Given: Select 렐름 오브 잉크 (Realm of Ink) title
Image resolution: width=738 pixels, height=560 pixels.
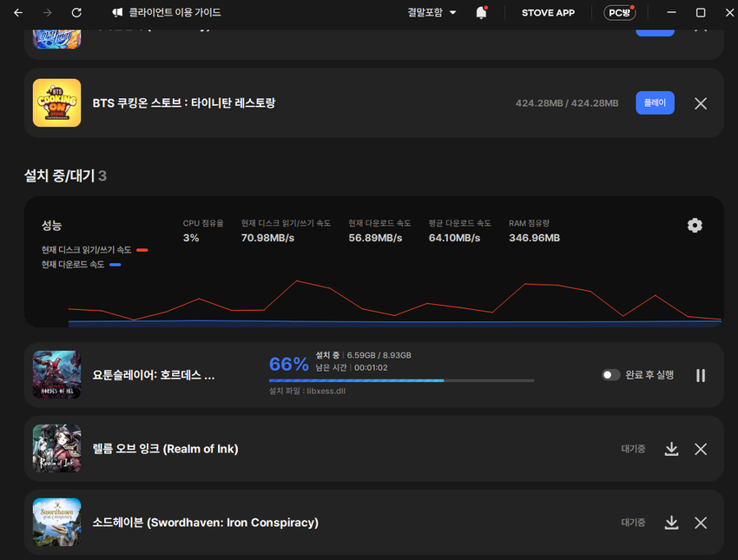Looking at the screenshot, I should [x=165, y=449].
